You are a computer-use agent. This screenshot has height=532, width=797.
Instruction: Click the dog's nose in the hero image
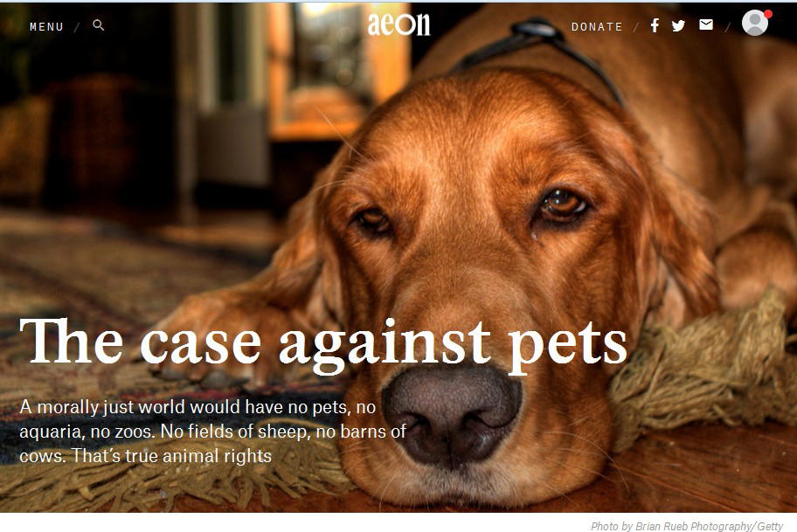[451, 414]
